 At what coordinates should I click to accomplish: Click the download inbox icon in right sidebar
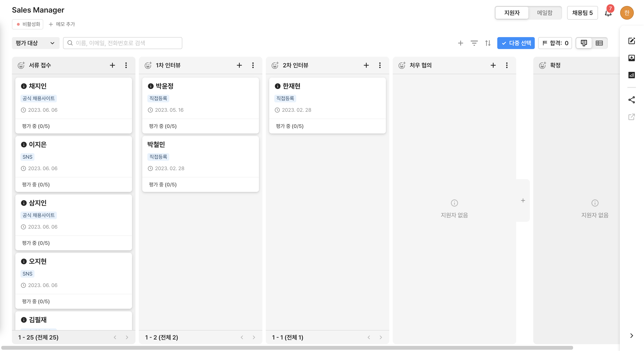pos(631,58)
